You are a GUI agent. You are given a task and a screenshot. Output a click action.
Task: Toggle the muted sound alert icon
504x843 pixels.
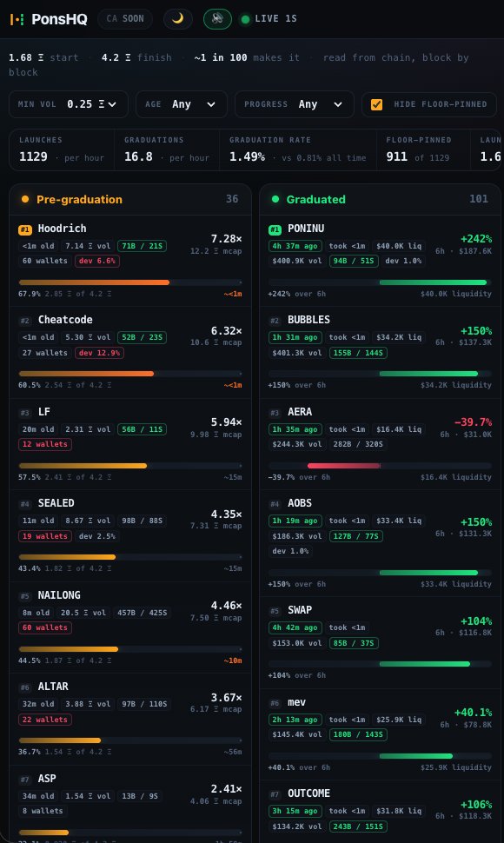(217, 19)
